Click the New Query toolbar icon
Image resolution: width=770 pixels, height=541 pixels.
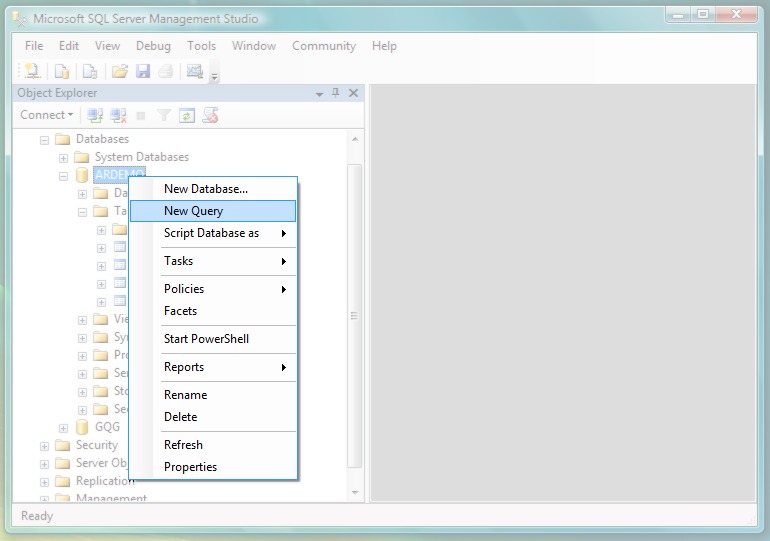32,71
